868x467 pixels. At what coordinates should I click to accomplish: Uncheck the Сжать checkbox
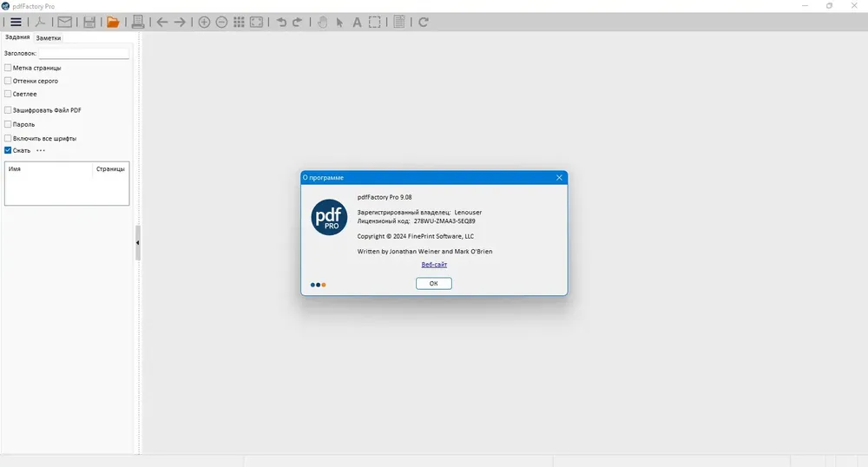[8, 150]
